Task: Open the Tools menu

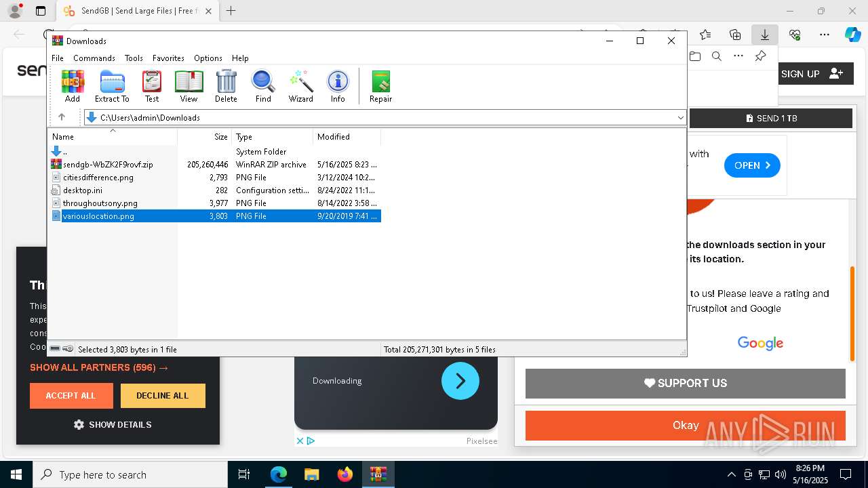Action: click(x=134, y=58)
